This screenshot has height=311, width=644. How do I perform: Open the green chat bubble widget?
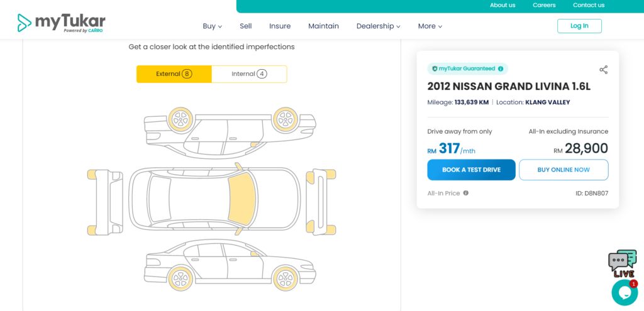pos(624,292)
